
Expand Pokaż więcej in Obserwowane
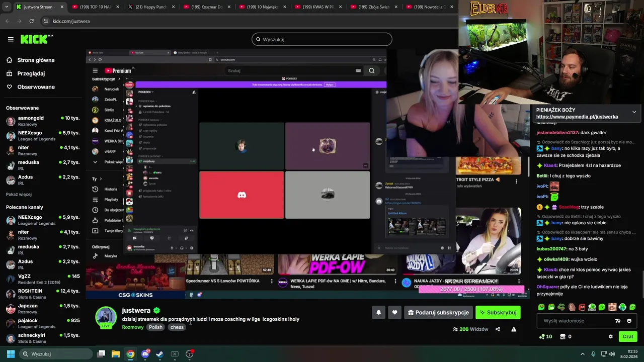pos(19,194)
